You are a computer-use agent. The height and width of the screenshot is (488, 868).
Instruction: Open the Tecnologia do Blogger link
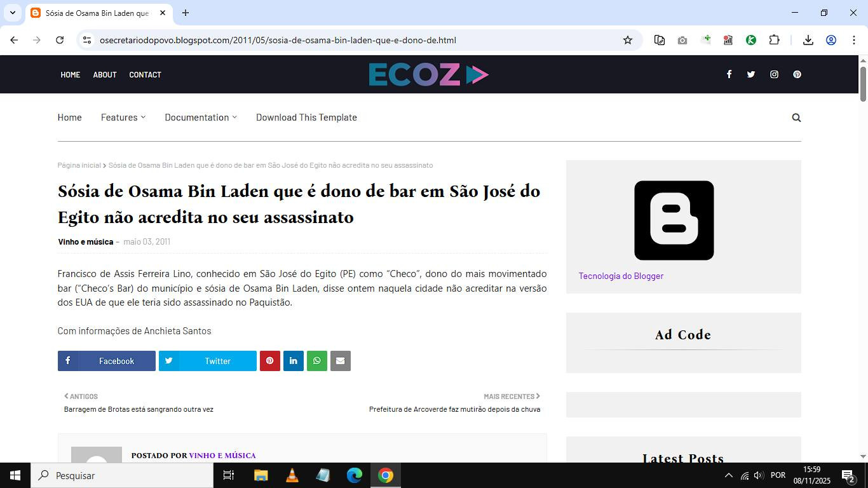[x=621, y=276]
